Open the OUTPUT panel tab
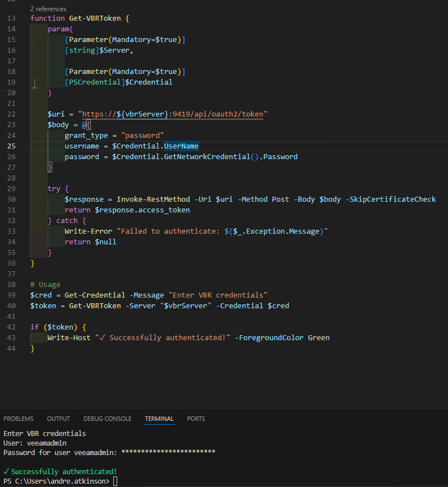Viewport: 448px width, 487px height. (58, 419)
